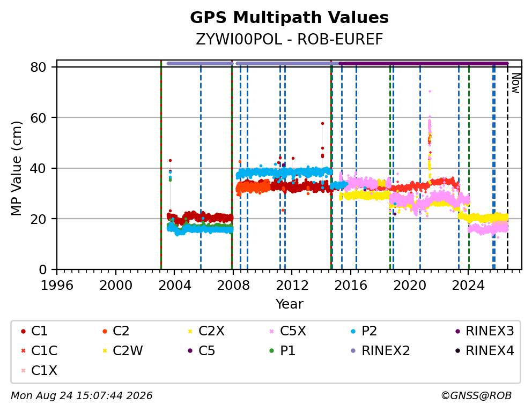Select the C5X legend label

pos(293,331)
